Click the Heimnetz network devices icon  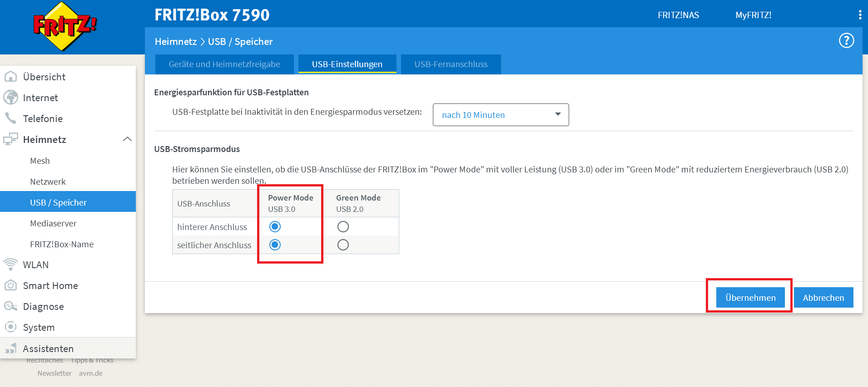(x=10, y=139)
